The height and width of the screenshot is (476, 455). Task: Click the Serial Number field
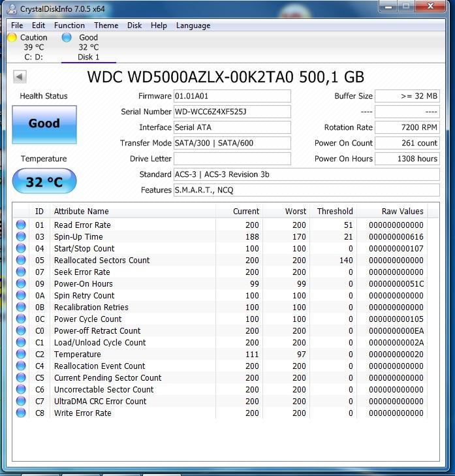pos(232,112)
